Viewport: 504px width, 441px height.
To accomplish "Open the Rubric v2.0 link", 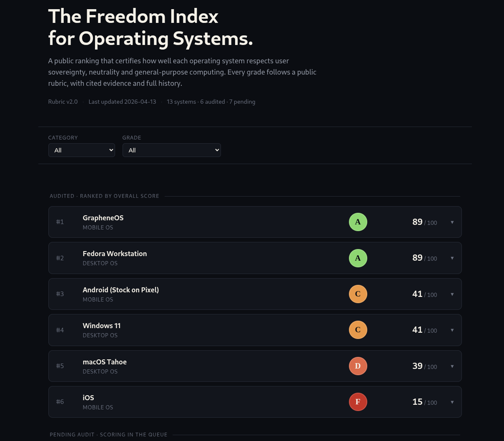I will point(63,102).
